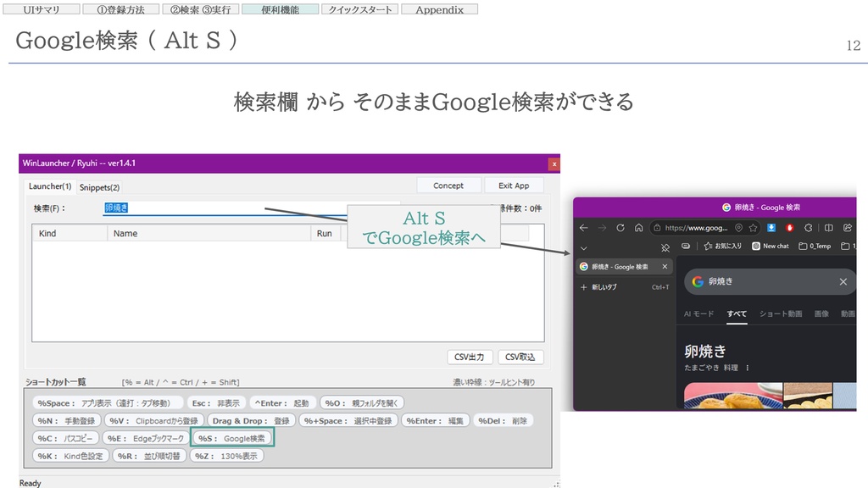Click the browser address bar URL

click(x=697, y=228)
